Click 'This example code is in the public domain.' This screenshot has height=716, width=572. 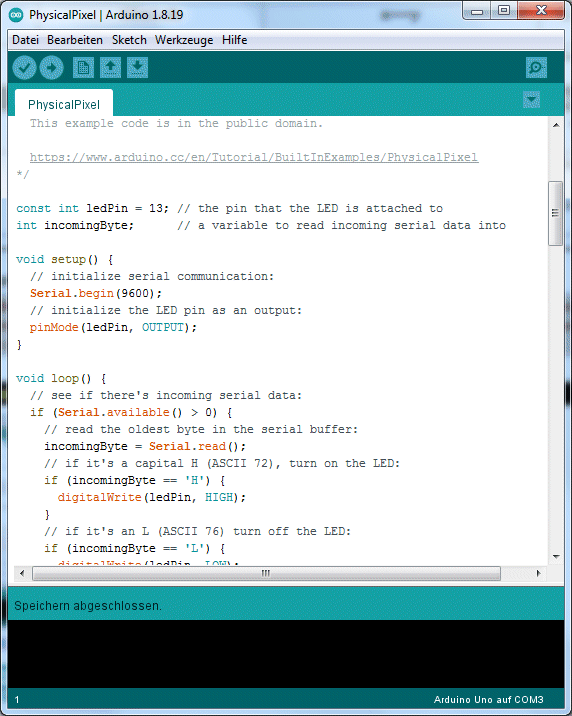click(176, 123)
